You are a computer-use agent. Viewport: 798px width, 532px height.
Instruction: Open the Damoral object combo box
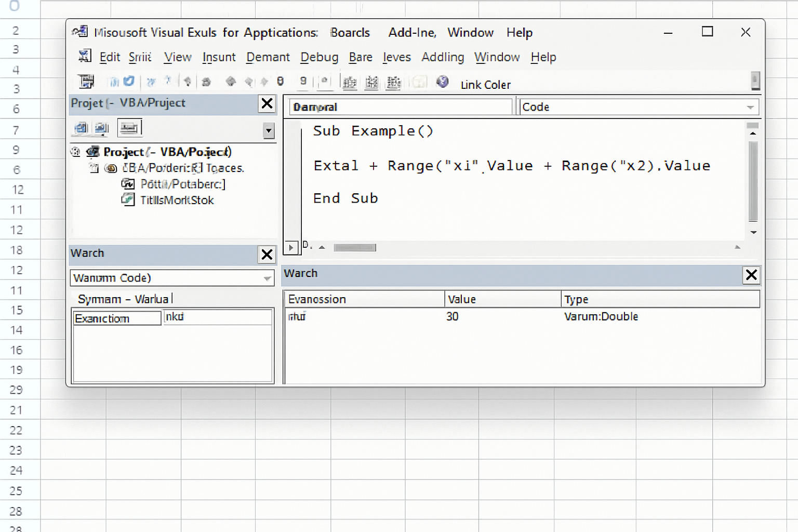(x=401, y=107)
